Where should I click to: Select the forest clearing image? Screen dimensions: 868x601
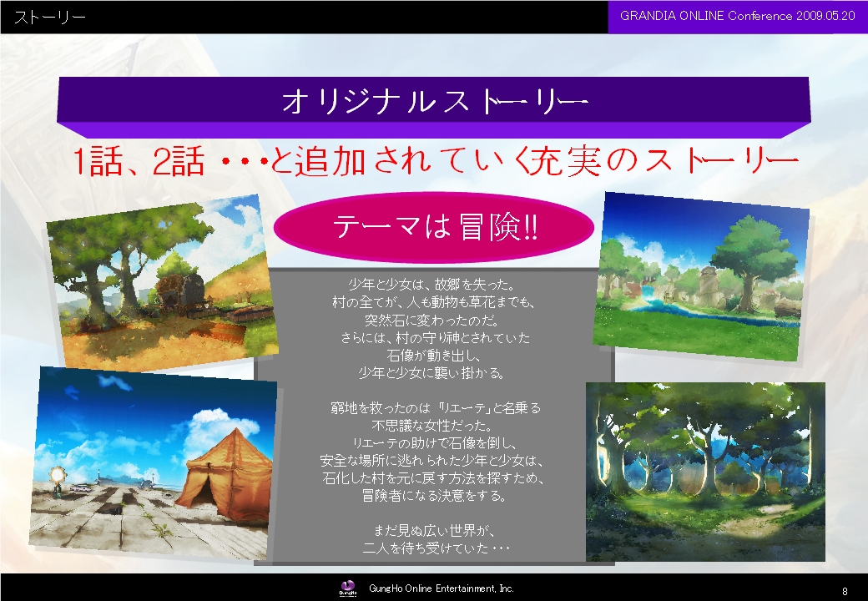[705, 472]
